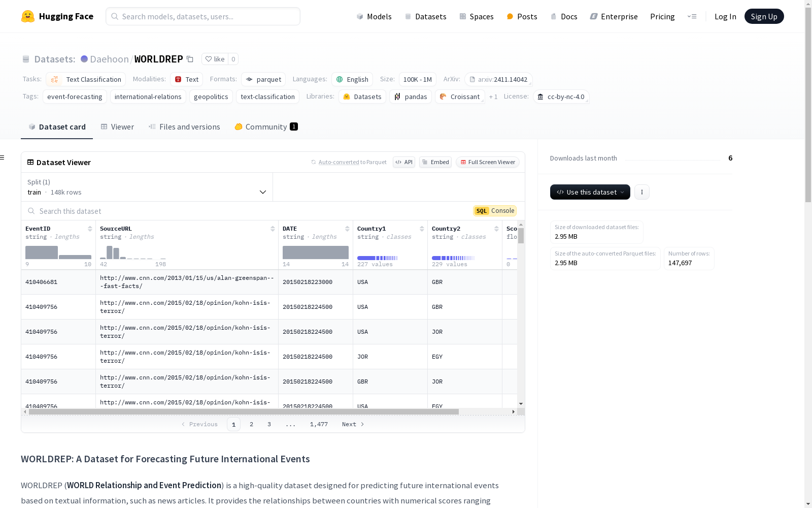Sort the Country2 column
Viewport: 812px width, 508px height.
coord(496,229)
